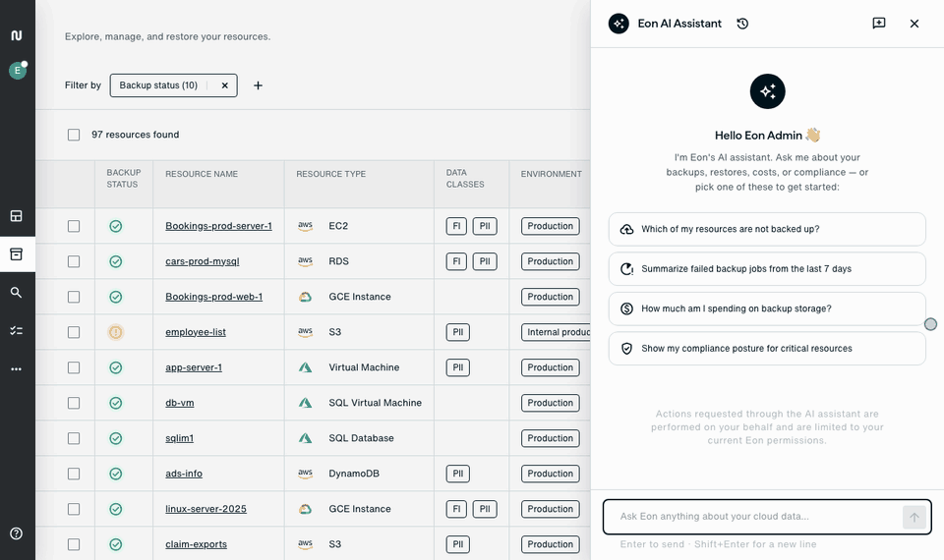Click Azure icon in app-server-1 row
This screenshot has width=944, height=560.
pyautogui.click(x=305, y=367)
